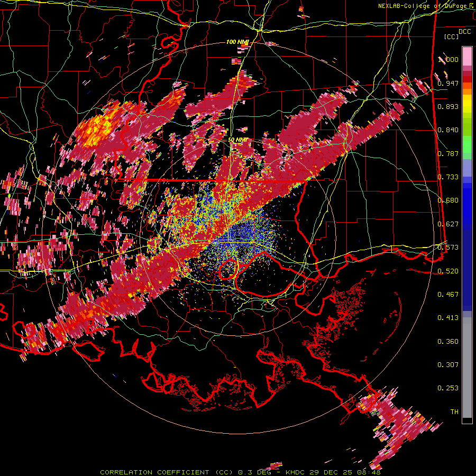Click the TH threshold label
Screen dimensions: 476x476
coord(454,411)
